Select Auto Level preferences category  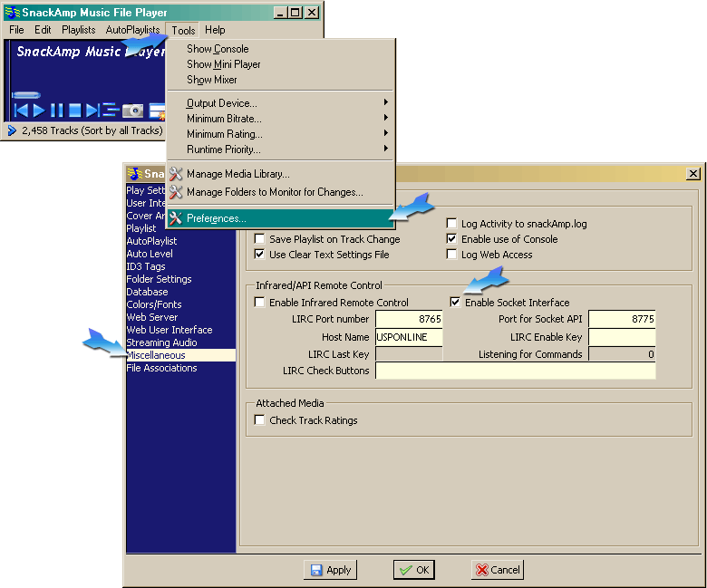point(180,254)
